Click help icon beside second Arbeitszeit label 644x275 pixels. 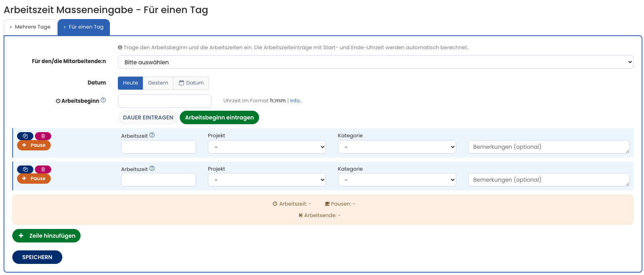click(x=152, y=169)
